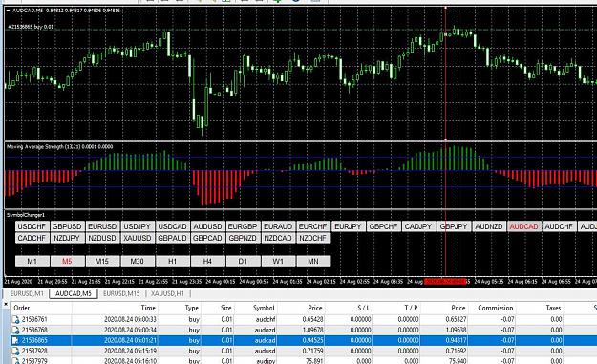The width and height of the screenshot is (597, 364).
Task: Select order 21537979 audjpy row
Action: [304, 360]
